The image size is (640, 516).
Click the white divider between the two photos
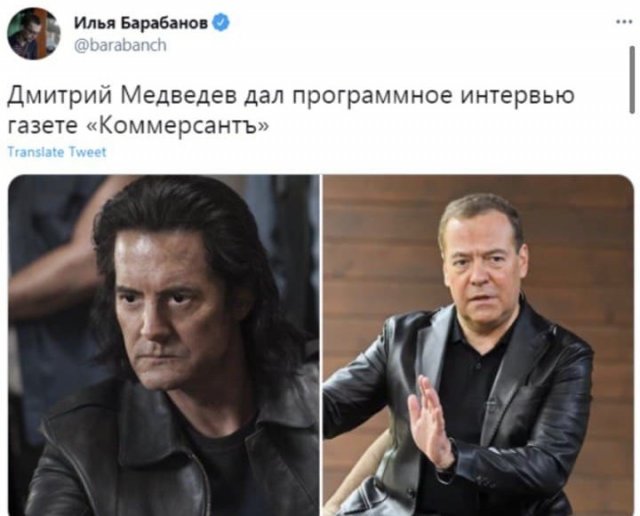[x=321, y=345]
